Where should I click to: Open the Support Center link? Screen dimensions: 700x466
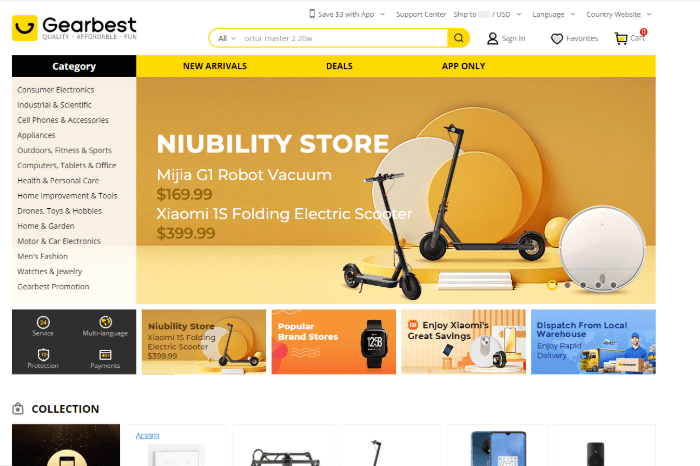click(x=421, y=14)
